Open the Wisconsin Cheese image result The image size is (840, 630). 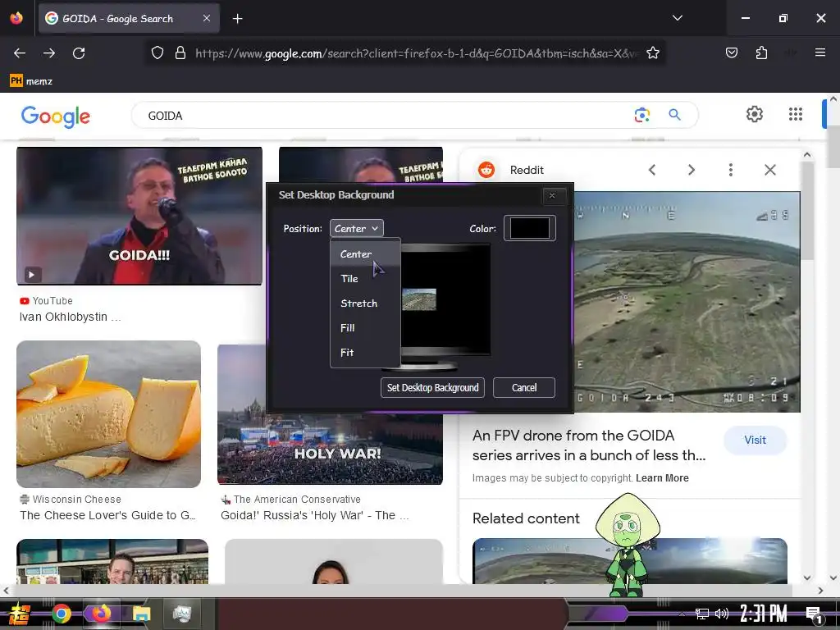109,414
